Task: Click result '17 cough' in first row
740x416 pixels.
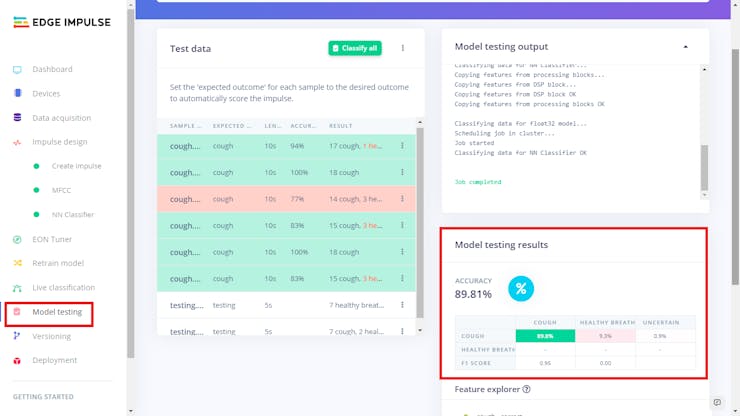Action: click(345, 146)
